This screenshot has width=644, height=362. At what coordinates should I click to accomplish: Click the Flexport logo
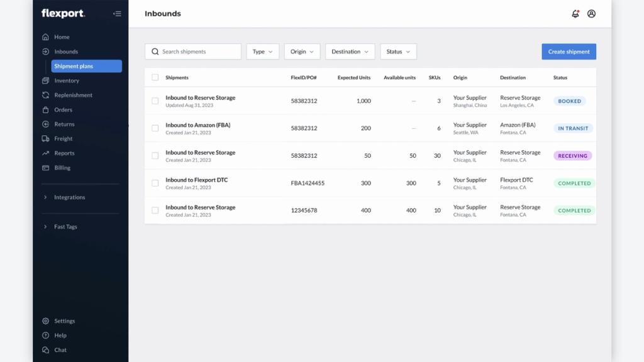point(64,14)
